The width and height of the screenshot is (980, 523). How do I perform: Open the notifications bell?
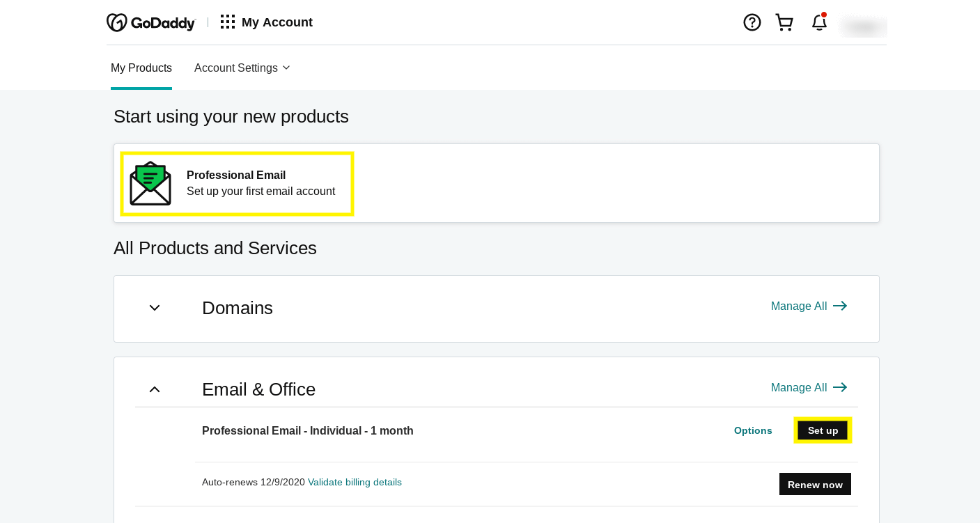819,22
